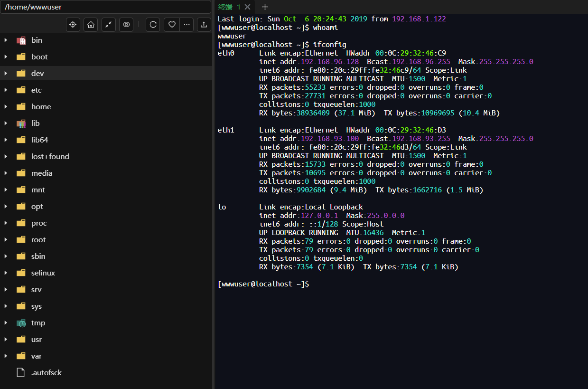Viewport: 588px width, 389px height.
Task: Click IP address 192.168.96.128 in terminal
Action: point(330,62)
